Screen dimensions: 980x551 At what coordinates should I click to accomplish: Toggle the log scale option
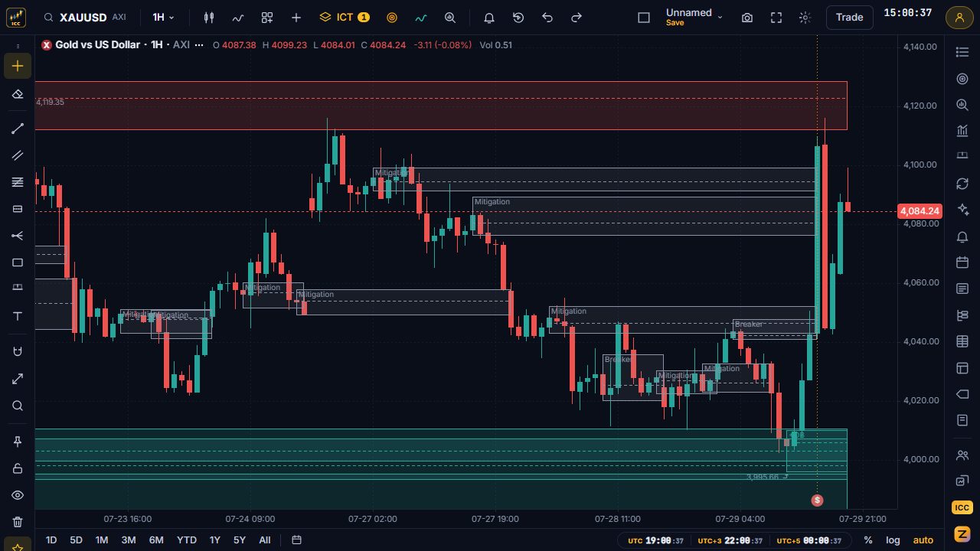(x=893, y=540)
